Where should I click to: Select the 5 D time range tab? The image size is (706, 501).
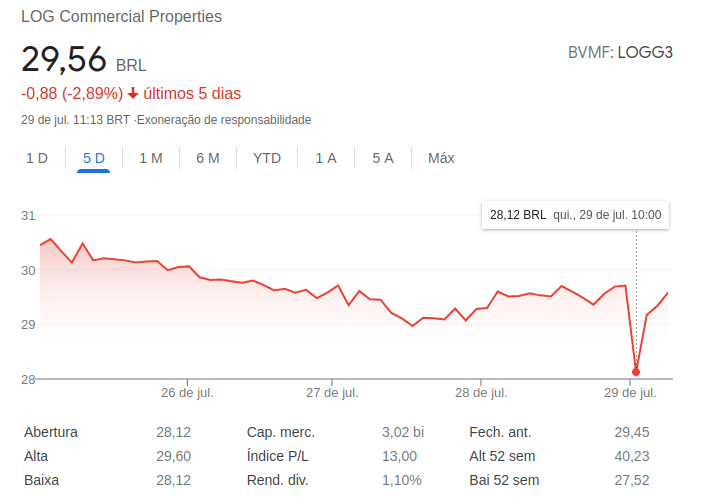coord(93,158)
